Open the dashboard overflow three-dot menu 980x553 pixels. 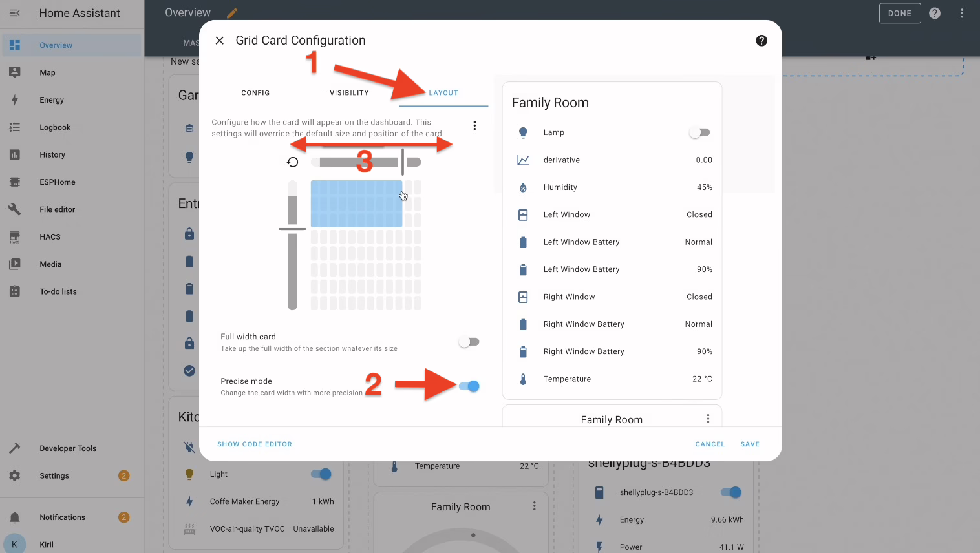pos(962,13)
